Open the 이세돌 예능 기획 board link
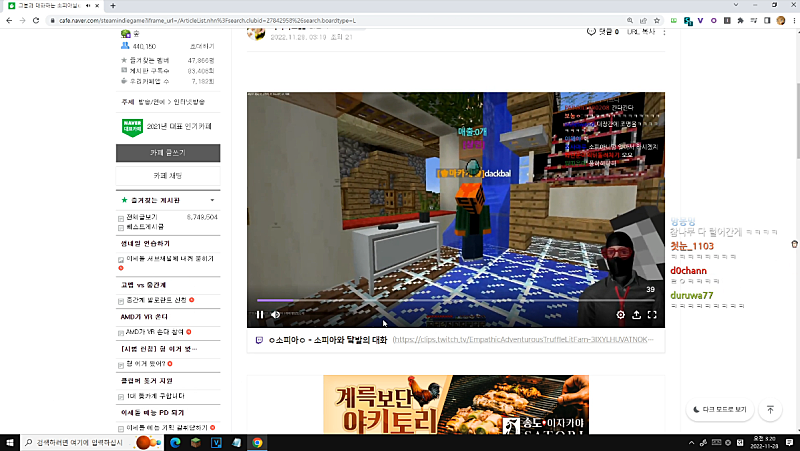This screenshot has height=451, width=800. [x=167, y=428]
